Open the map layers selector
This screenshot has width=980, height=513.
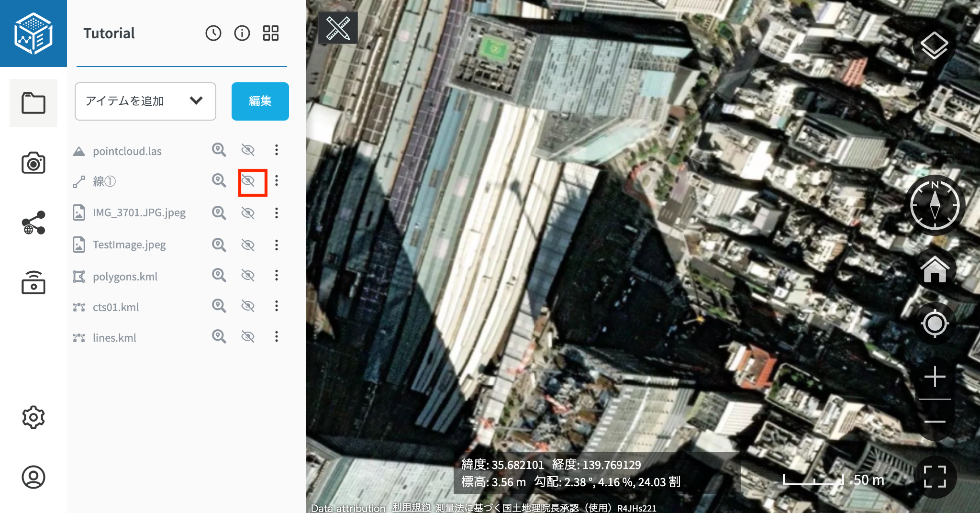click(x=934, y=46)
